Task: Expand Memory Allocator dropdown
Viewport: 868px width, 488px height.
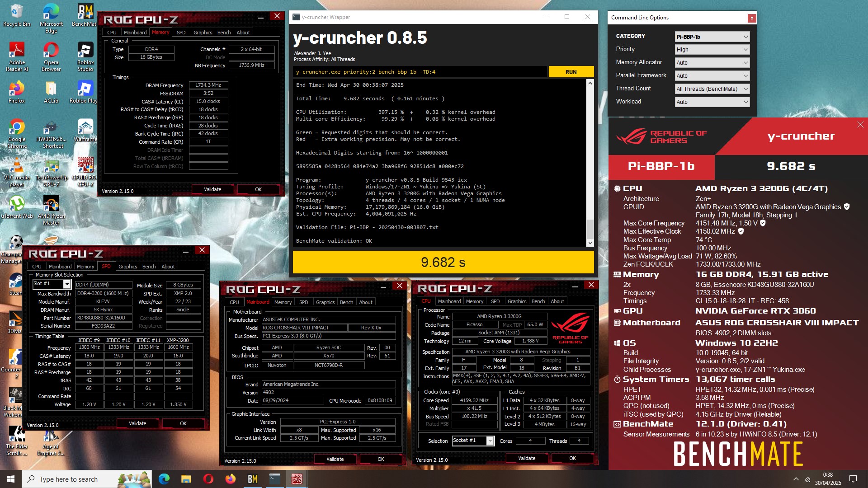Action: (712, 63)
